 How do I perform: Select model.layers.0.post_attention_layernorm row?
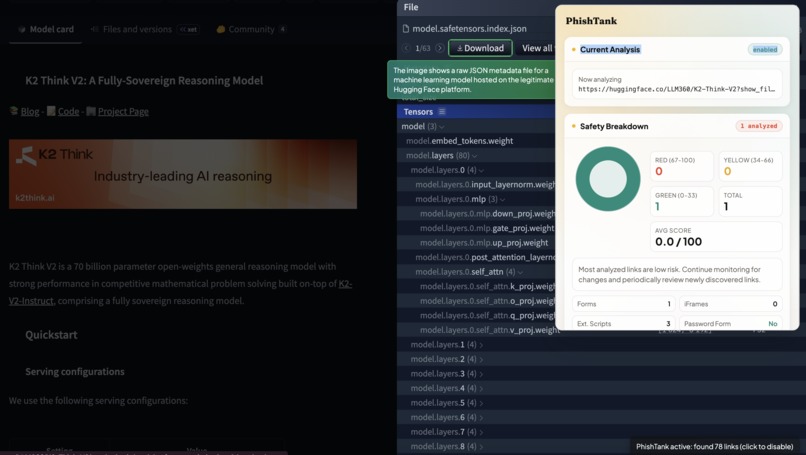(476, 258)
